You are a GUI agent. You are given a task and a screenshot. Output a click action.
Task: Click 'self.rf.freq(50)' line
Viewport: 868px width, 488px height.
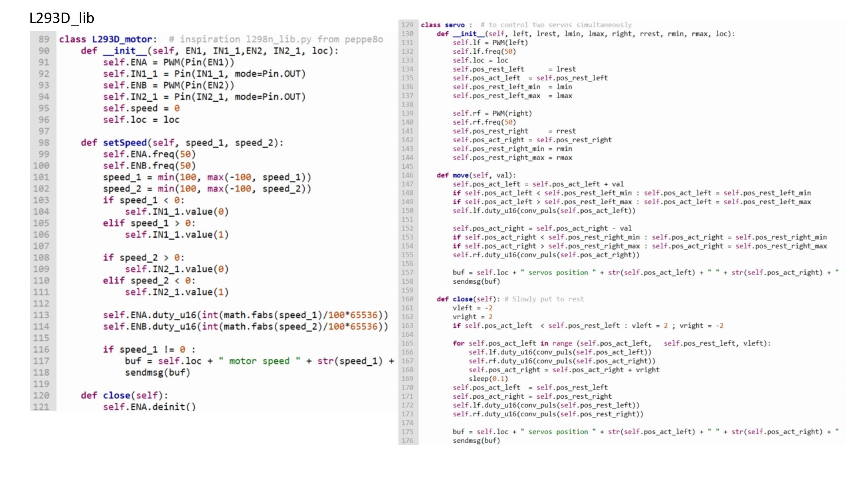point(484,122)
